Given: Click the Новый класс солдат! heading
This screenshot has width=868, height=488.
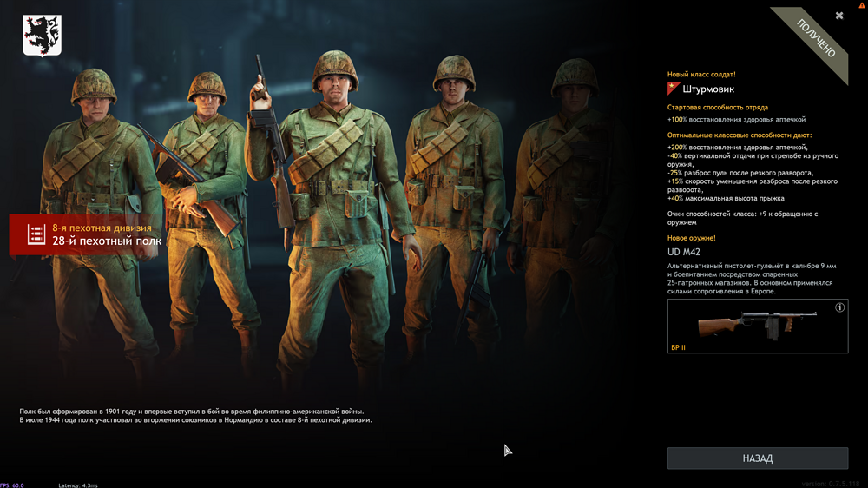Looking at the screenshot, I should [x=701, y=74].
